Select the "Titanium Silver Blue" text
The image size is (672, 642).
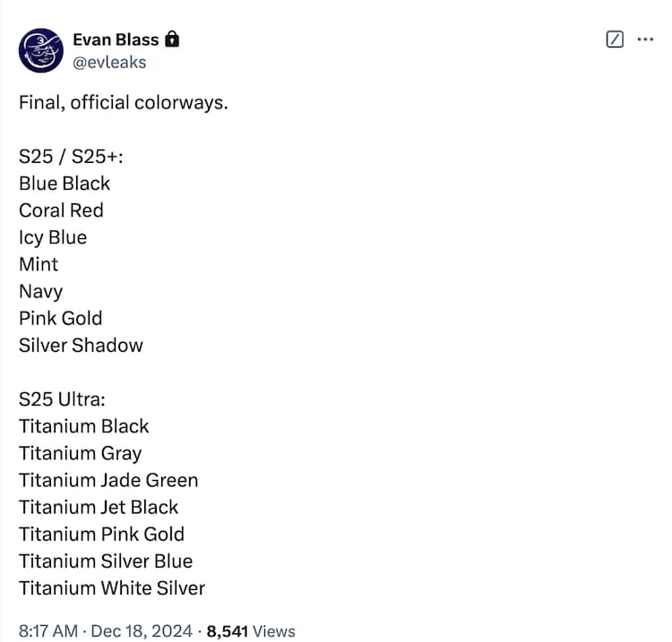coord(106,561)
